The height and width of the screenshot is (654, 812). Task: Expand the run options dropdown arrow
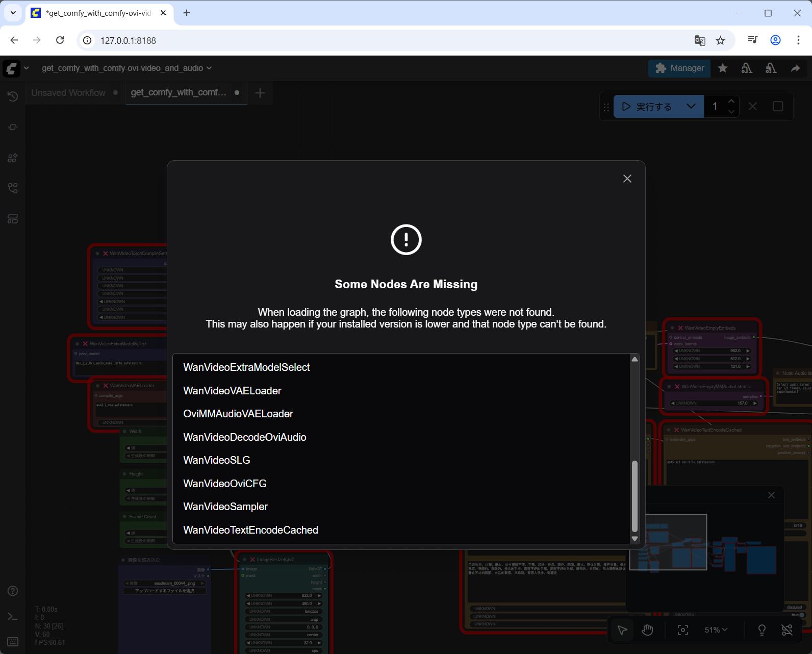click(691, 107)
